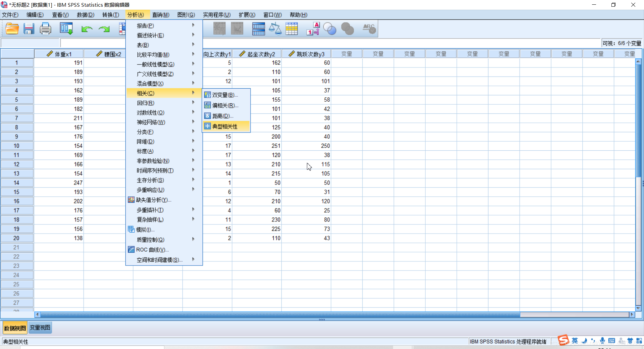This screenshot has height=349, width=644.
Task: Click the Sogou input method S logo
Action: [563, 340]
